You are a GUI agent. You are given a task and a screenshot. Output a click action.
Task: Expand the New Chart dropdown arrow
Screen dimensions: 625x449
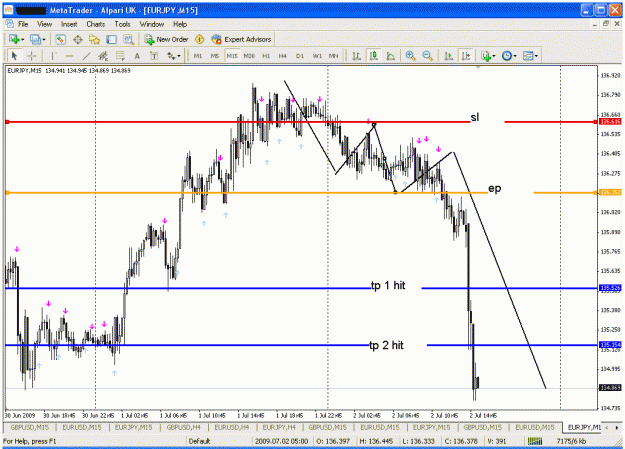point(23,39)
